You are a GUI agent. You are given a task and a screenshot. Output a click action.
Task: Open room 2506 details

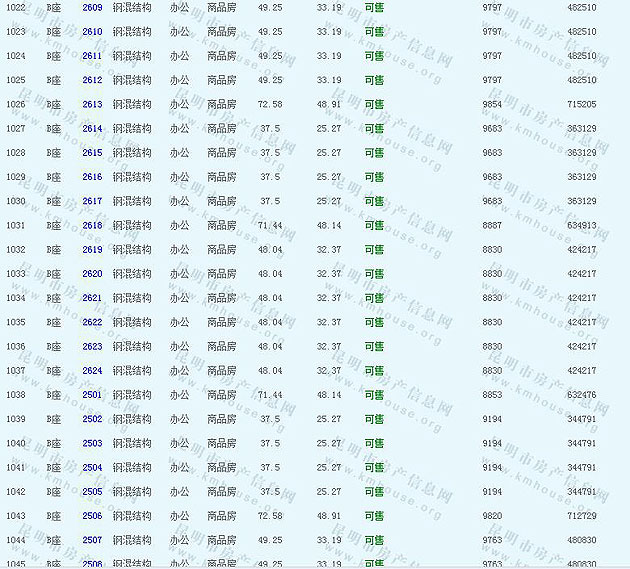pyautogui.click(x=92, y=516)
